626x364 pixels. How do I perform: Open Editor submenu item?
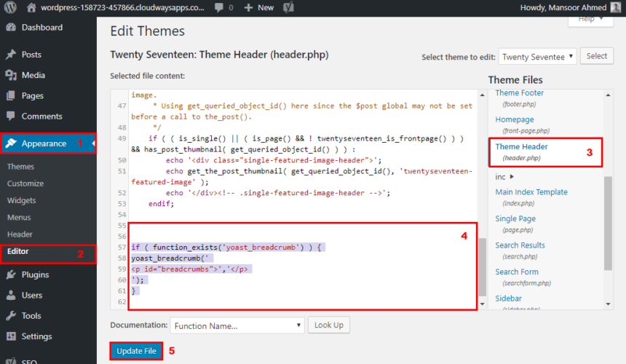(x=18, y=251)
